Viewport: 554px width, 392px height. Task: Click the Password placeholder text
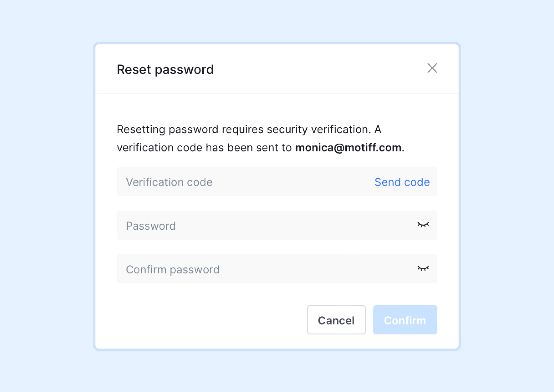point(151,226)
